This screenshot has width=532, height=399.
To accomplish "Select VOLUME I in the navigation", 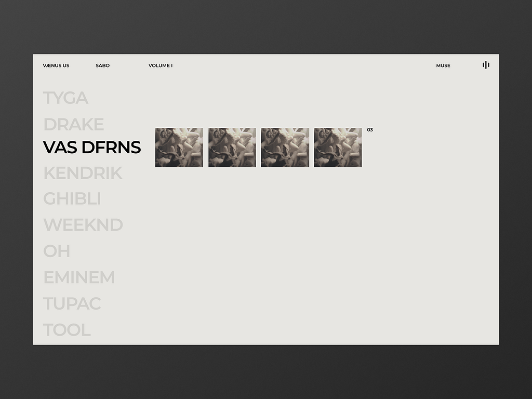I will (160, 65).
